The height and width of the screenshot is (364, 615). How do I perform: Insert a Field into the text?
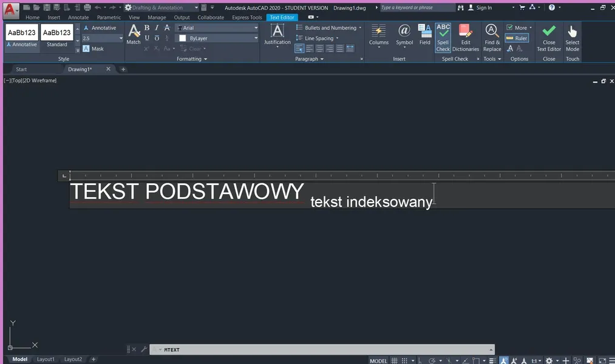coord(425,33)
